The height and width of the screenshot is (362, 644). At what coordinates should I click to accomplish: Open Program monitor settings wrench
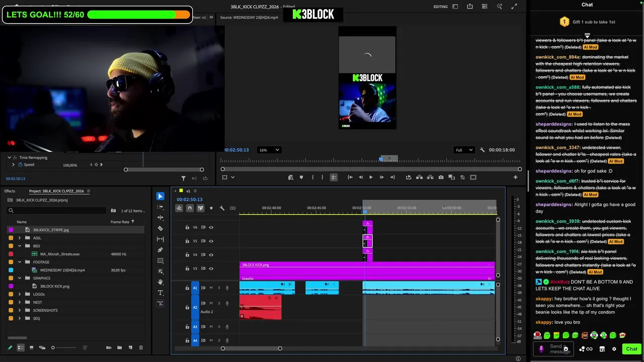(x=482, y=150)
